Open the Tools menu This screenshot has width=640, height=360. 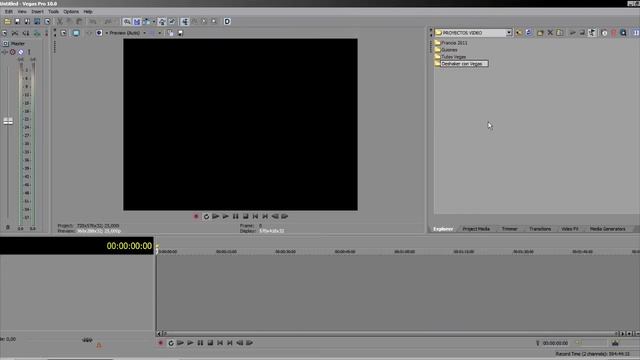tap(53, 11)
